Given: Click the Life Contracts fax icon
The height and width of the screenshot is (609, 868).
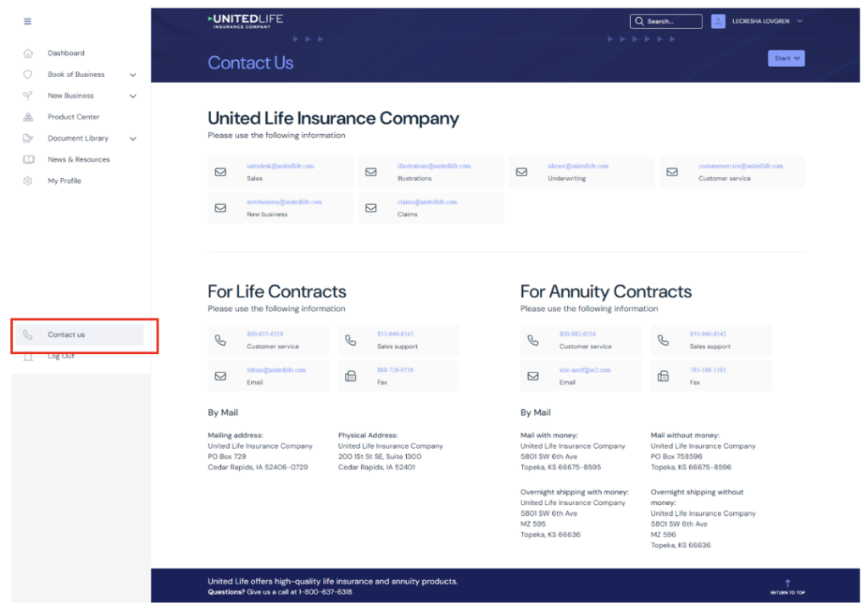Looking at the screenshot, I should tap(351, 376).
